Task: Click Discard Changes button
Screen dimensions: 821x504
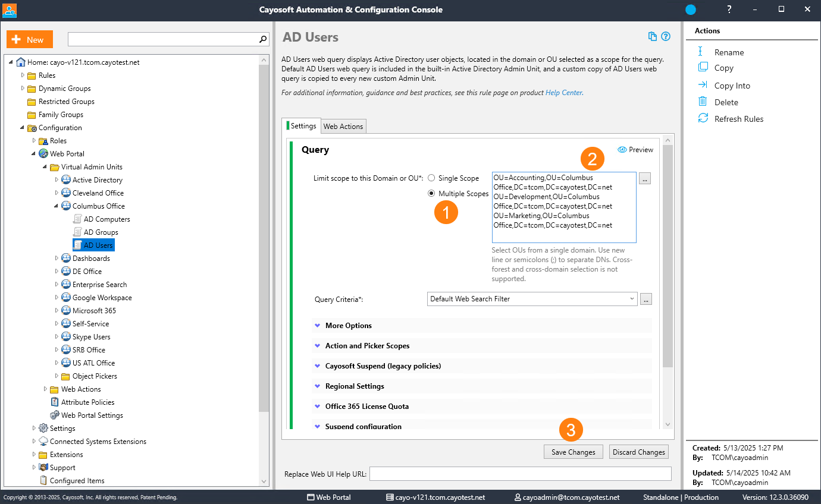Action: [x=639, y=452]
